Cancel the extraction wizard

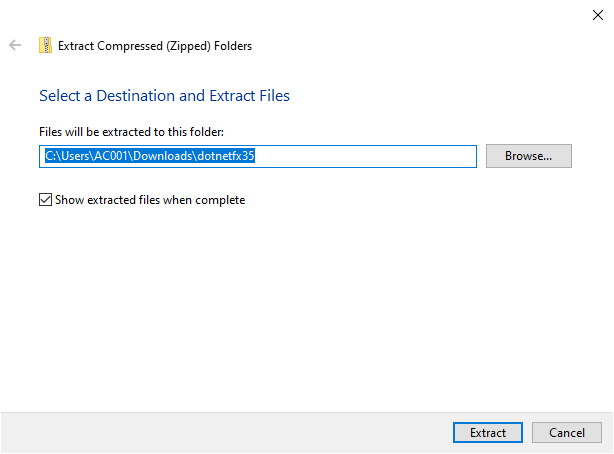566,433
